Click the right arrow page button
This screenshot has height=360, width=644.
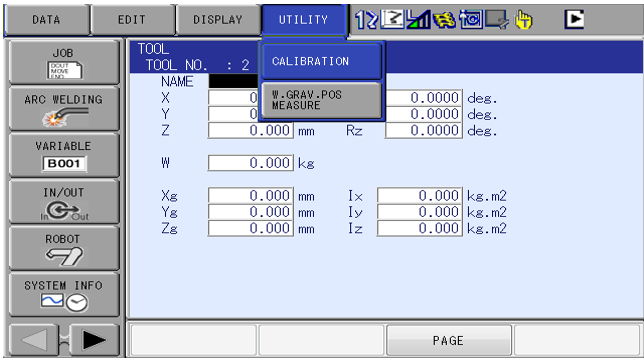click(94, 340)
